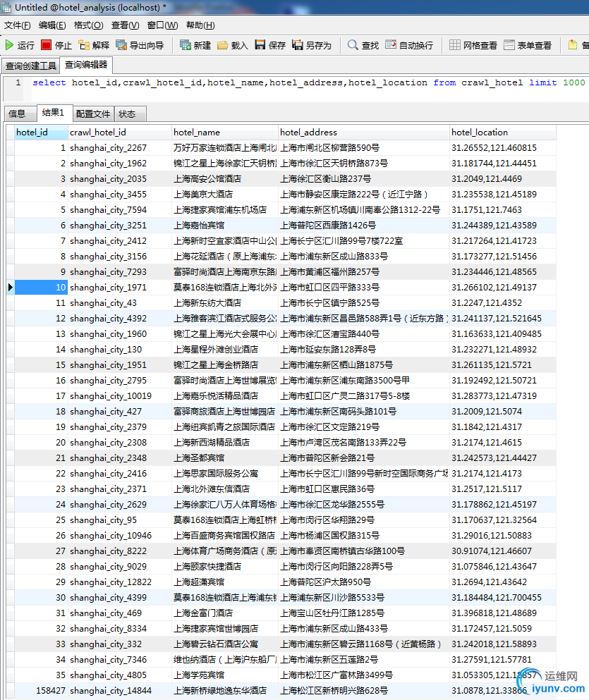Click the Explain (解释) toolbar icon
This screenshot has height=700, width=589.
[x=94, y=45]
